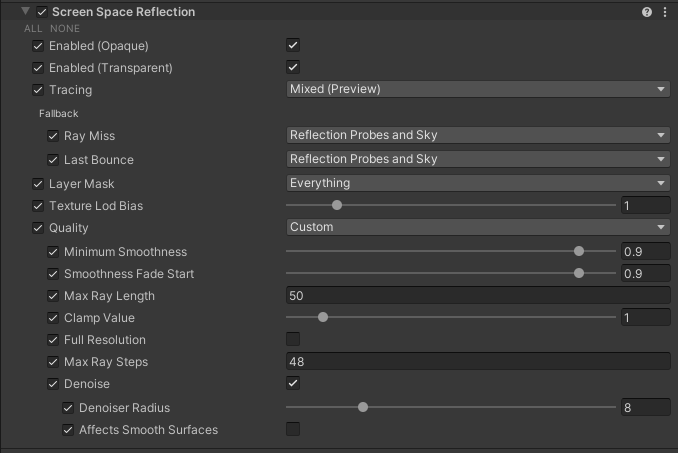Disable the Screen Space Reflection override checkbox

(42, 12)
